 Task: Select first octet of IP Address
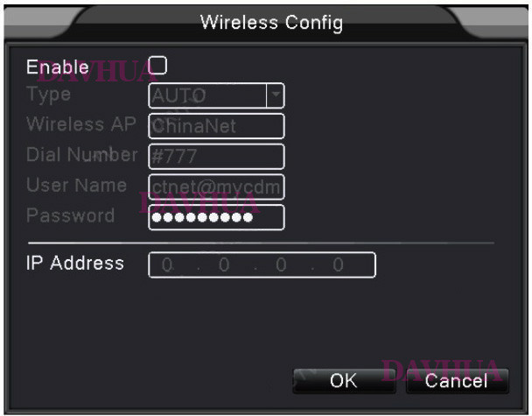[166, 264]
